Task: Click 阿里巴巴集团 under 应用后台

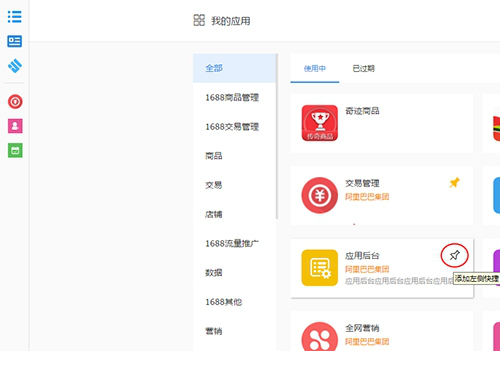Action: coord(367,269)
